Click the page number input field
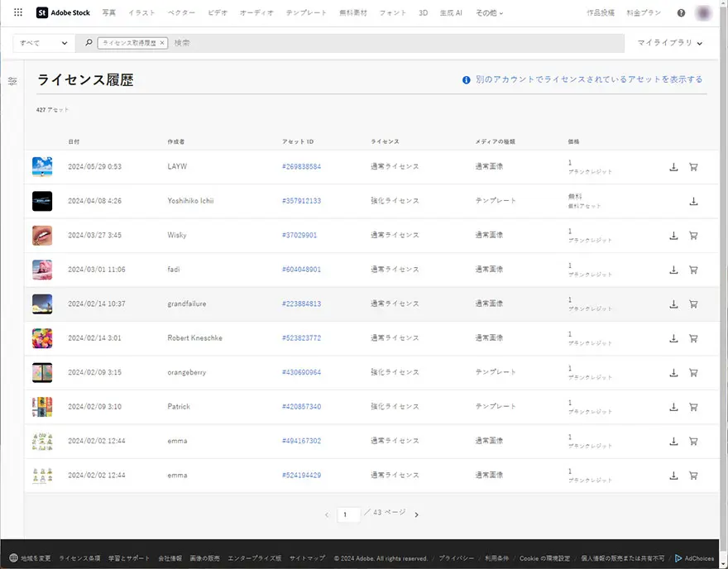Image resolution: width=728 pixels, height=569 pixels. coord(348,514)
